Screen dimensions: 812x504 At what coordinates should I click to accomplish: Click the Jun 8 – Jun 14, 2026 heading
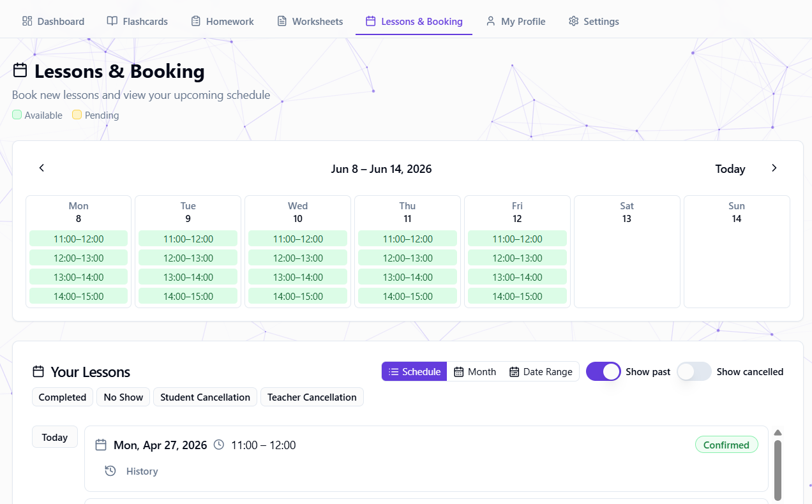(x=382, y=169)
